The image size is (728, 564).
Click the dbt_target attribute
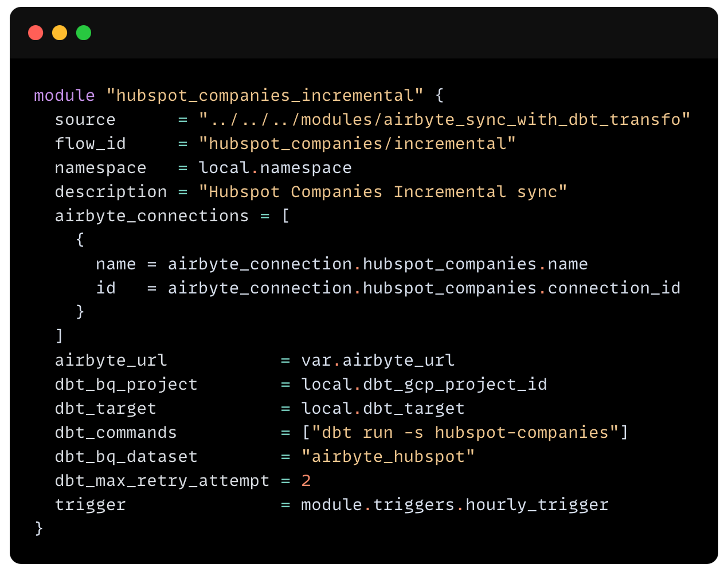105,408
